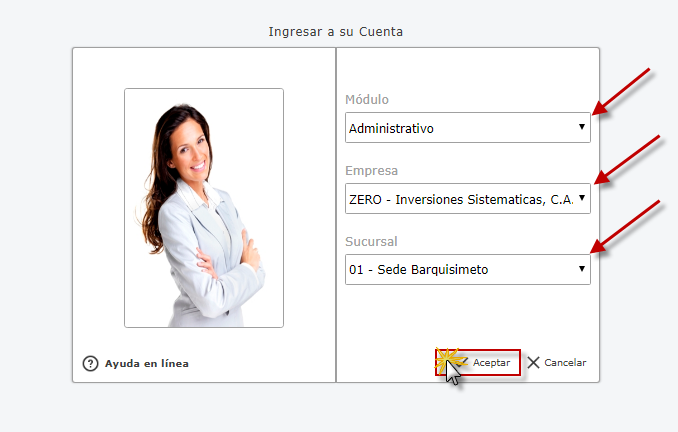Screen dimensions: 678x432
Task: Click the Empresa field label
Action: tap(371, 171)
